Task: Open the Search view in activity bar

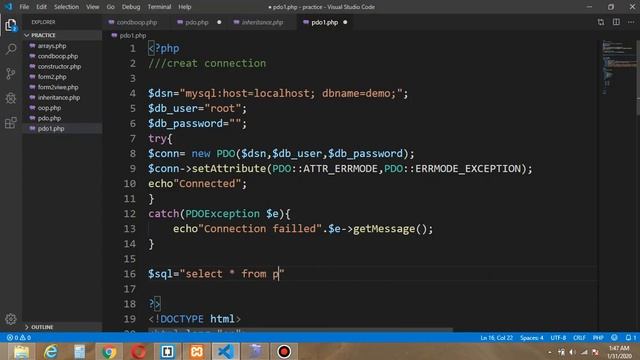Action: click(x=11, y=49)
